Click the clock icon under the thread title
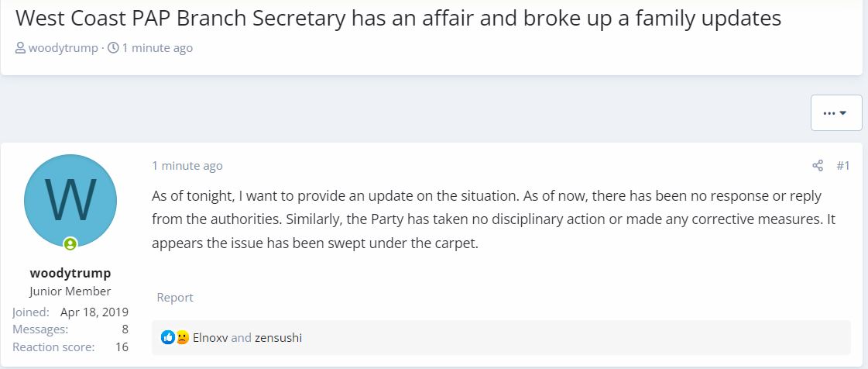Viewport: 868px width, 369px height. pos(113,48)
